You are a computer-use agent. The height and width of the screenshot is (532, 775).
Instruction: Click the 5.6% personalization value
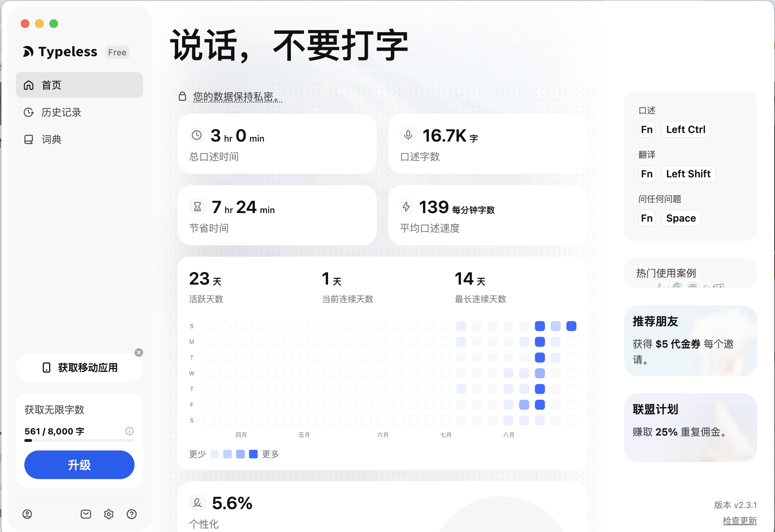[232, 503]
